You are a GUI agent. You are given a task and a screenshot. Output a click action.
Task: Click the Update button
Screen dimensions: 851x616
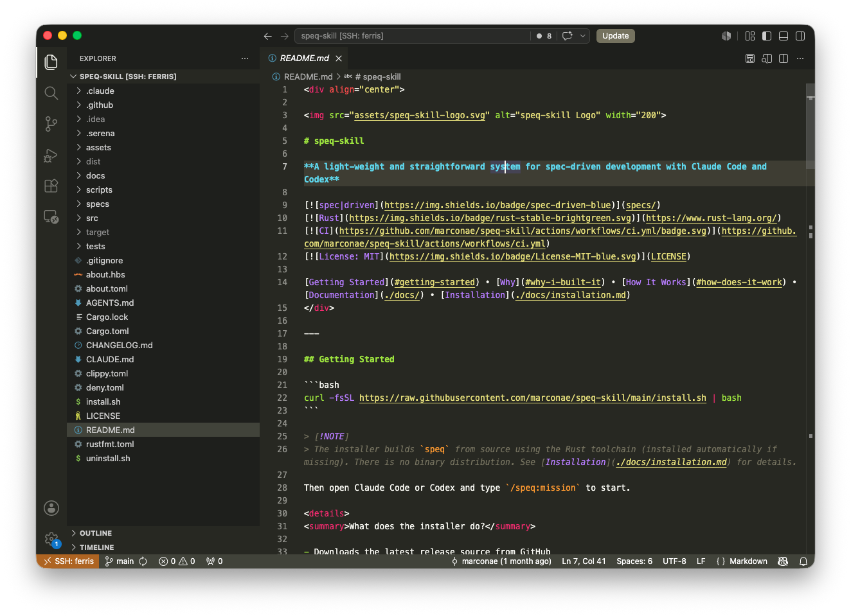[x=615, y=36]
